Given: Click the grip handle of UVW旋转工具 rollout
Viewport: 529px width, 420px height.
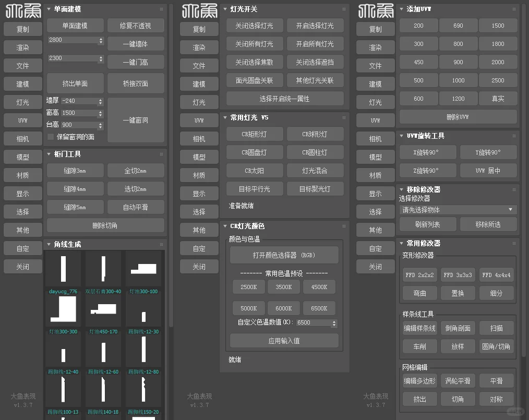Looking at the screenshot, I should point(514,136).
